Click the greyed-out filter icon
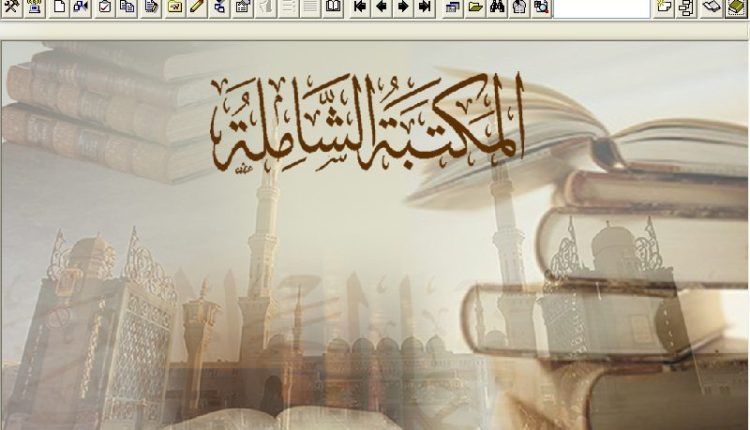The image size is (750, 430). pos(266,7)
